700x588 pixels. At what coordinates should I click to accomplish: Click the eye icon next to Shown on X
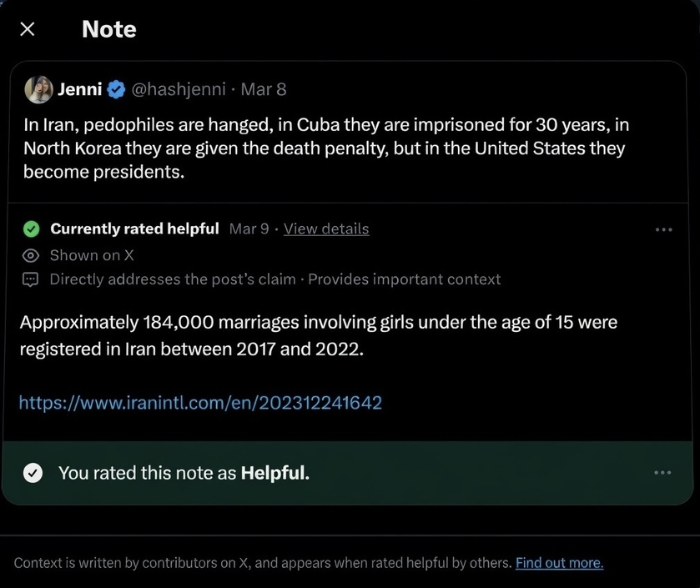tap(31, 255)
